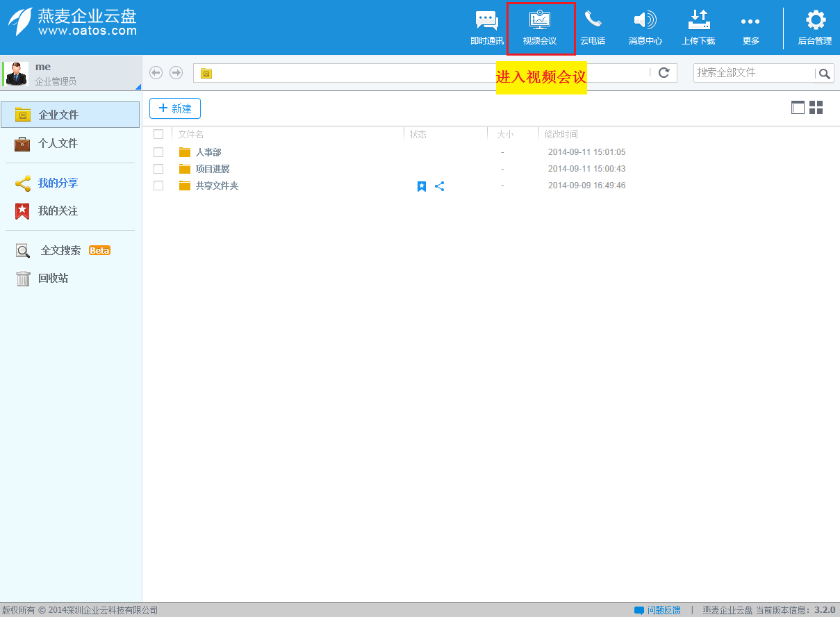The image size is (840, 617).
Task: Click the 我的分享 share icon in sidebar
Action: click(23, 183)
